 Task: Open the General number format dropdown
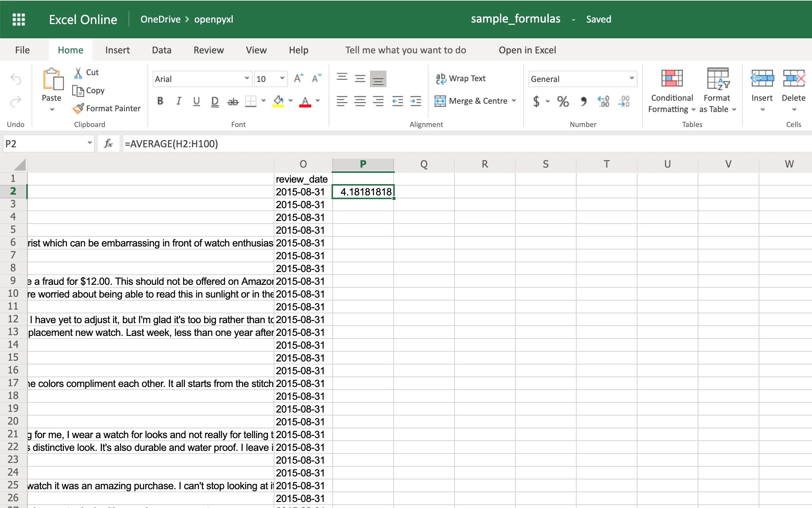[632, 79]
